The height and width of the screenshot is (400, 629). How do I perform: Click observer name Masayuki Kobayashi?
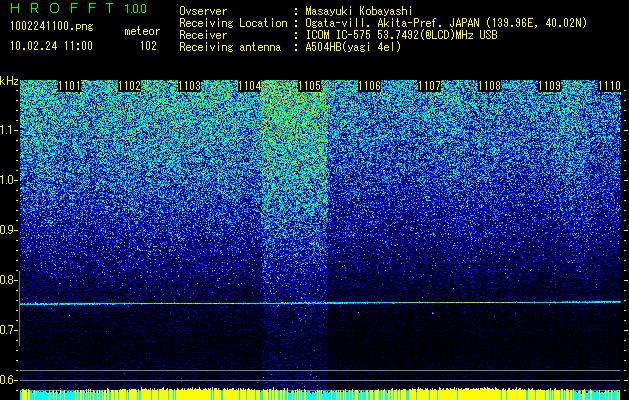coord(359,11)
